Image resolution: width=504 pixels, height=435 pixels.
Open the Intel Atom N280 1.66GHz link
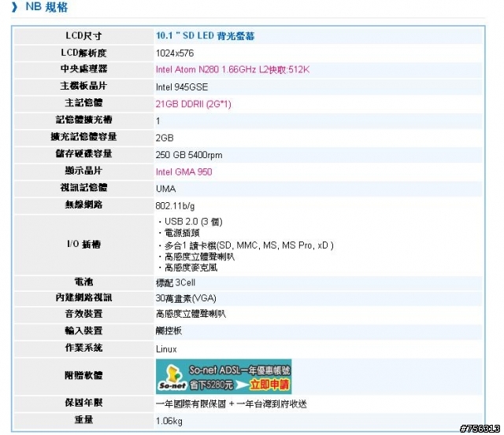point(232,70)
